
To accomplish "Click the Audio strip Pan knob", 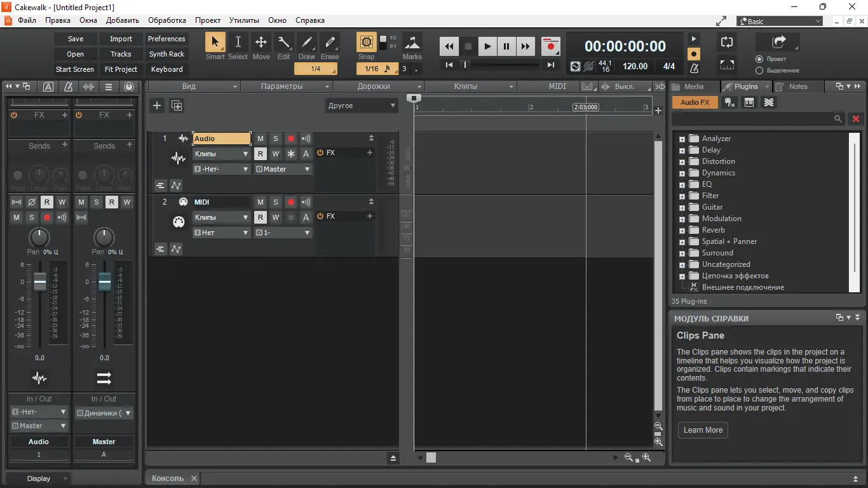I will tap(39, 238).
